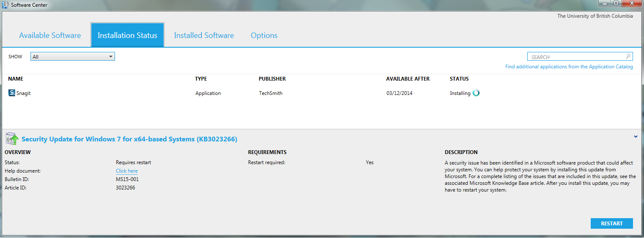Image resolution: width=644 pixels, height=238 pixels.
Task: Click the Application type cell
Action: click(x=208, y=93)
